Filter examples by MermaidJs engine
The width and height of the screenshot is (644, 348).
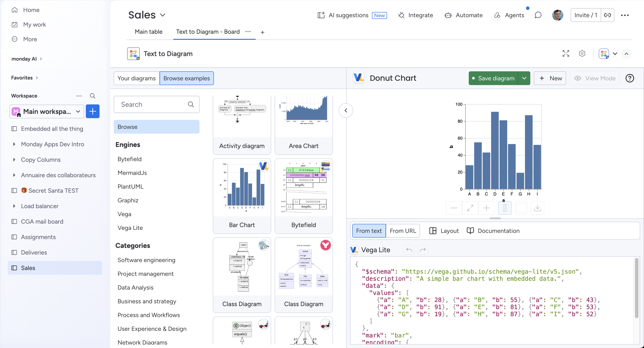coord(132,173)
